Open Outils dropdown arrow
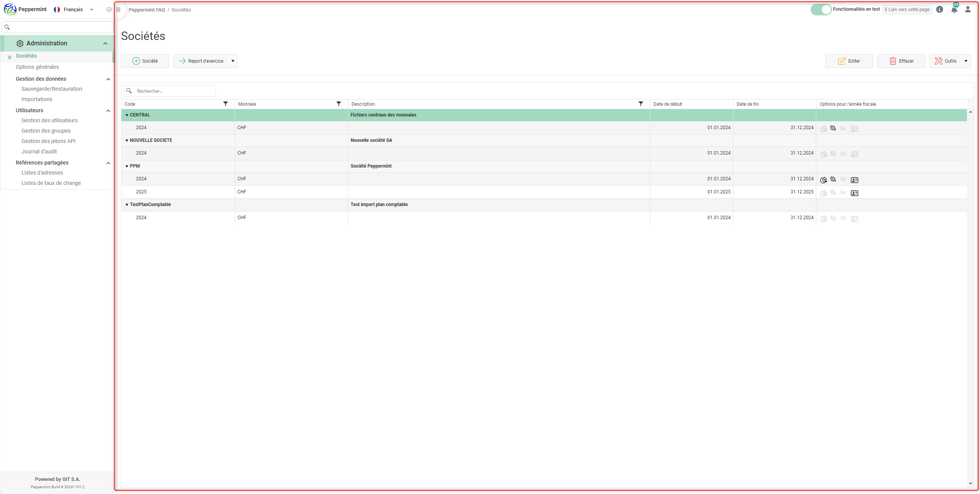The width and height of the screenshot is (980, 494). pos(966,61)
